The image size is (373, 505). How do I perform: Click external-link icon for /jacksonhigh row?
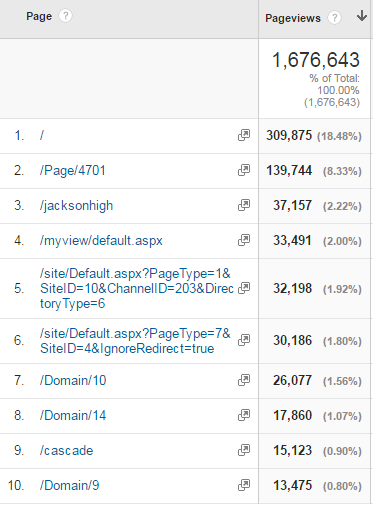(x=244, y=205)
